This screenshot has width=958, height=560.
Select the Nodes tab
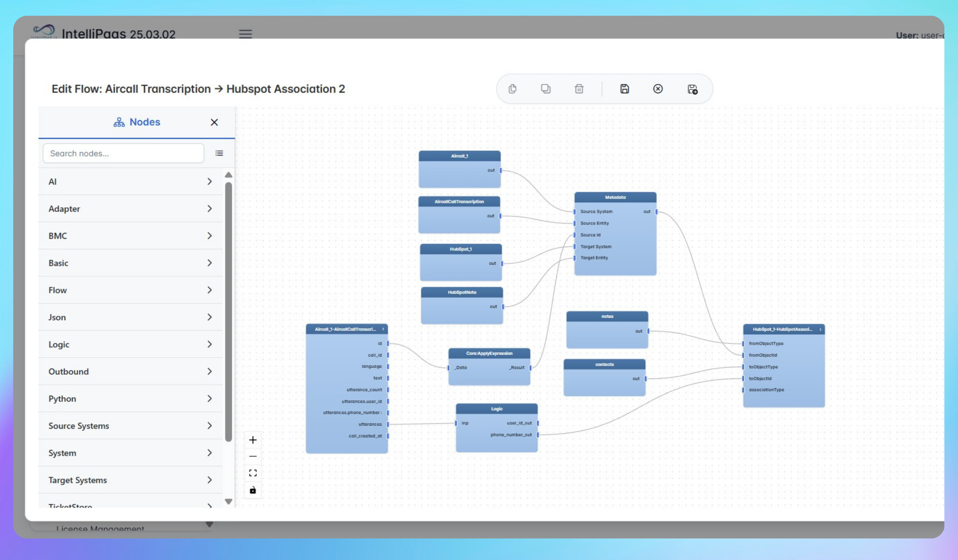pyautogui.click(x=137, y=122)
